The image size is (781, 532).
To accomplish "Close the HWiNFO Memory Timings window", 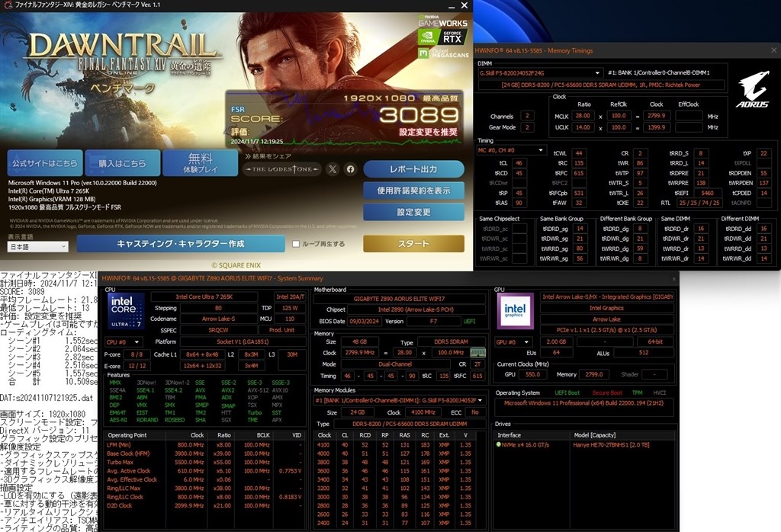I will click(773, 50).
